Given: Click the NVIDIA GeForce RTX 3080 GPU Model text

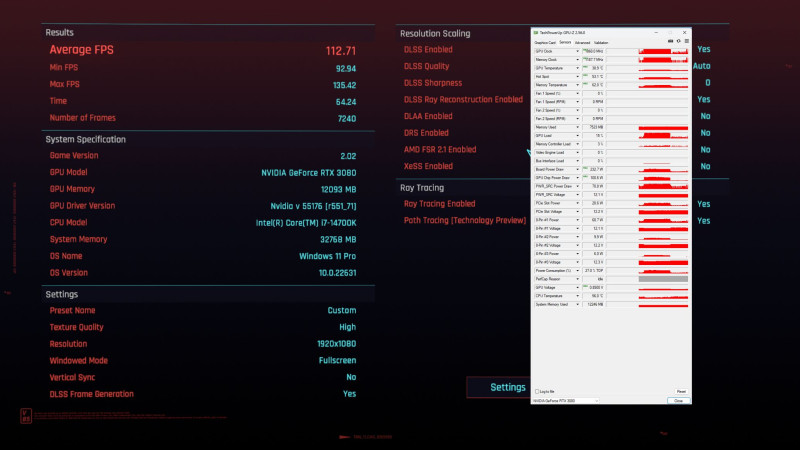Looking at the screenshot, I should (309, 173).
